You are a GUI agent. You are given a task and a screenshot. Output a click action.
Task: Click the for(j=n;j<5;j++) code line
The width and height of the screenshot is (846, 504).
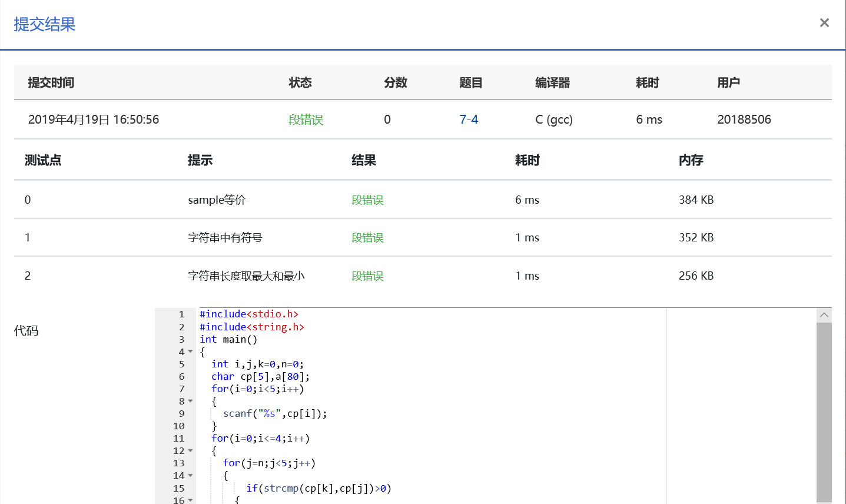(269, 463)
